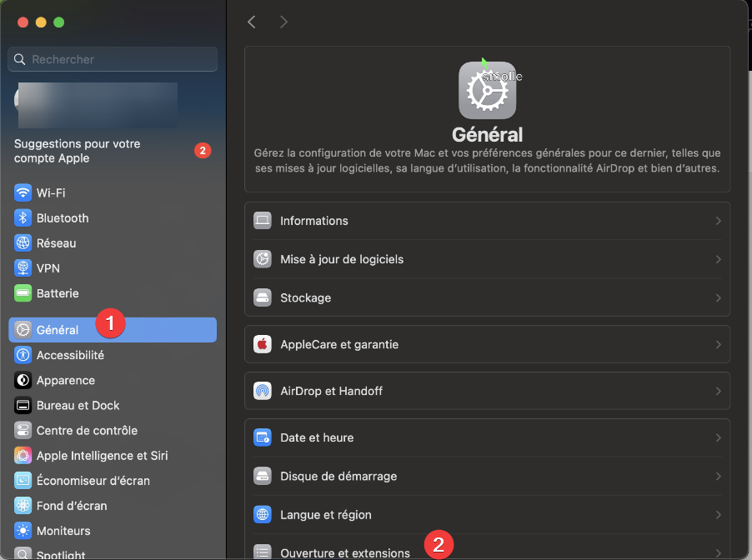Click the search magnifier icon
The image size is (752, 560).
coord(20,59)
